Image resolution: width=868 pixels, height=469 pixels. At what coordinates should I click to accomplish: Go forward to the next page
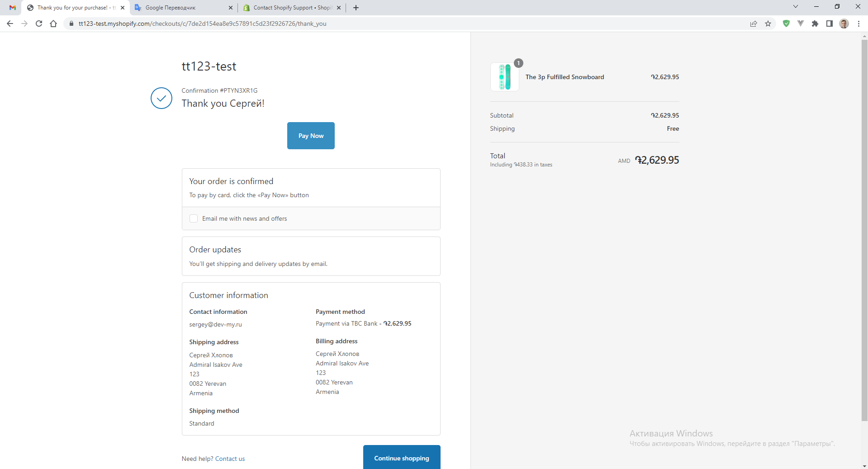tap(24, 24)
